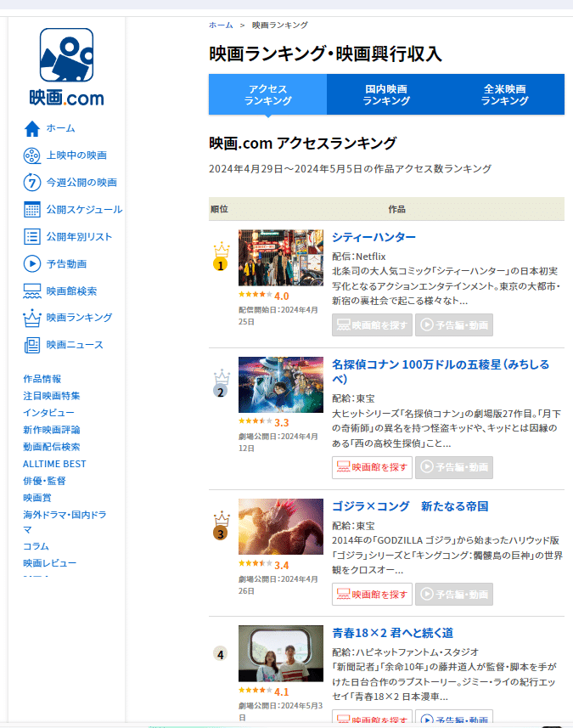The width and height of the screenshot is (573, 728).
Task: Click the theater screen icon for 映画館検索
Action: point(32,291)
